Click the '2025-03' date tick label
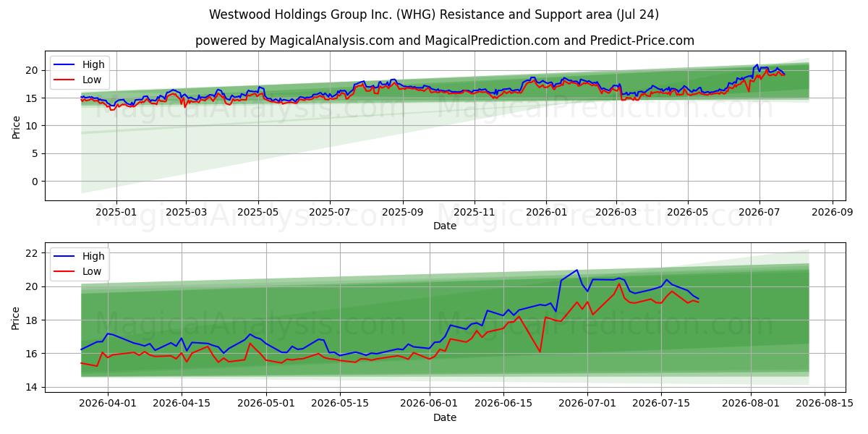The width and height of the screenshot is (868, 434). (x=186, y=212)
